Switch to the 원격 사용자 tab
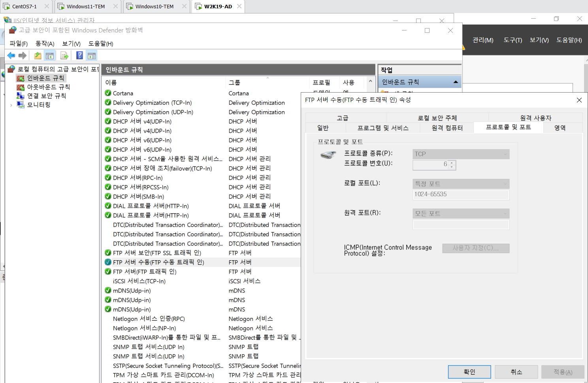This screenshot has height=383, width=588. (535, 118)
